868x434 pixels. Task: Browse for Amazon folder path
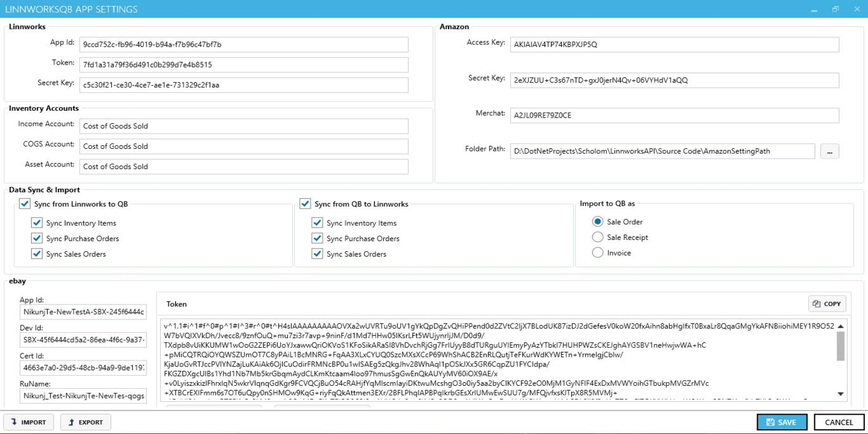point(829,151)
